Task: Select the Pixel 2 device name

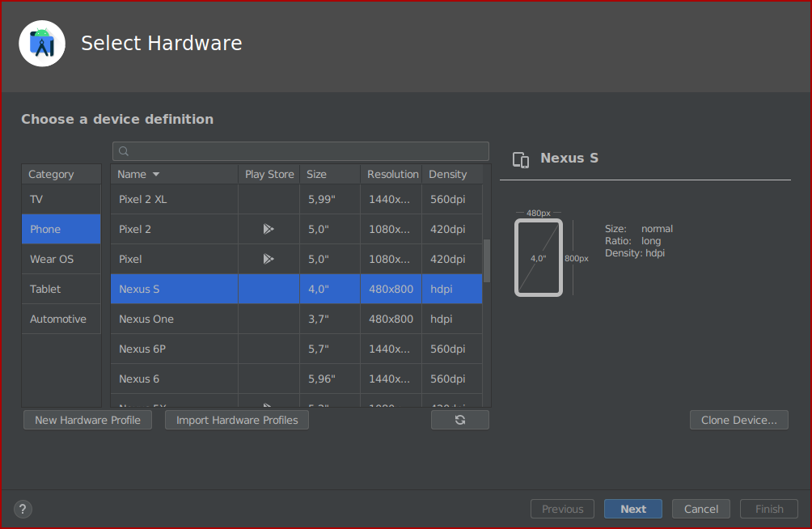Action: [x=135, y=229]
